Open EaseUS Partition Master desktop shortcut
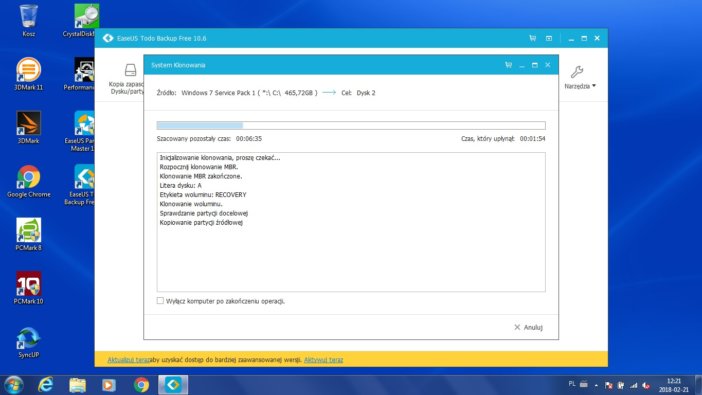This screenshot has height=395, width=702. (x=81, y=131)
